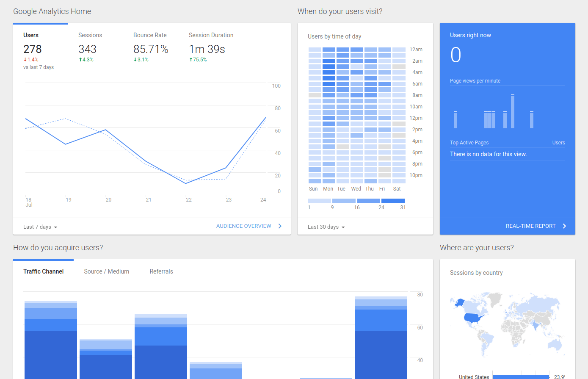Click the Mon column label in heatmap

point(328,189)
